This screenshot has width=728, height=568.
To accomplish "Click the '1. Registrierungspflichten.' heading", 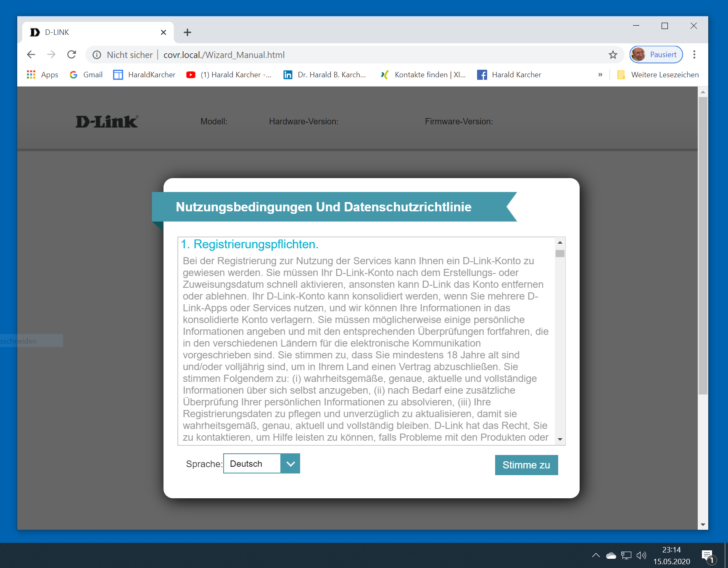I will [250, 244].
